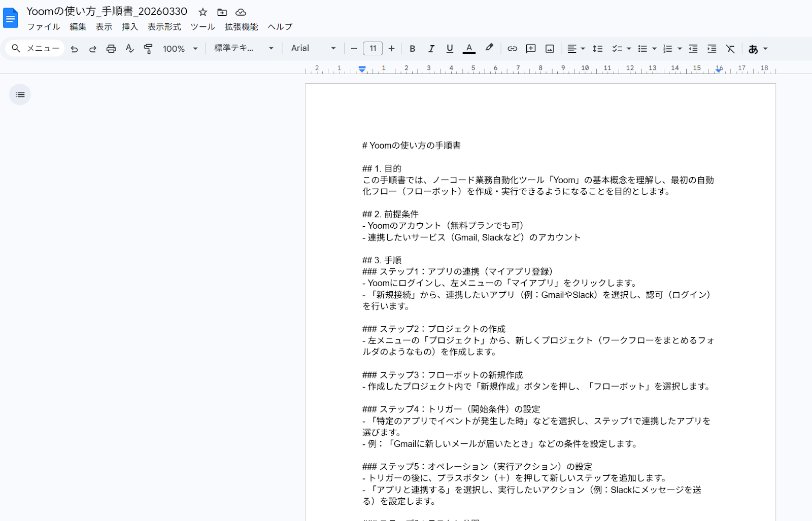Screen dimensions: 812x521
Task: Toggle underline formatting
Action: click(450, 49)
